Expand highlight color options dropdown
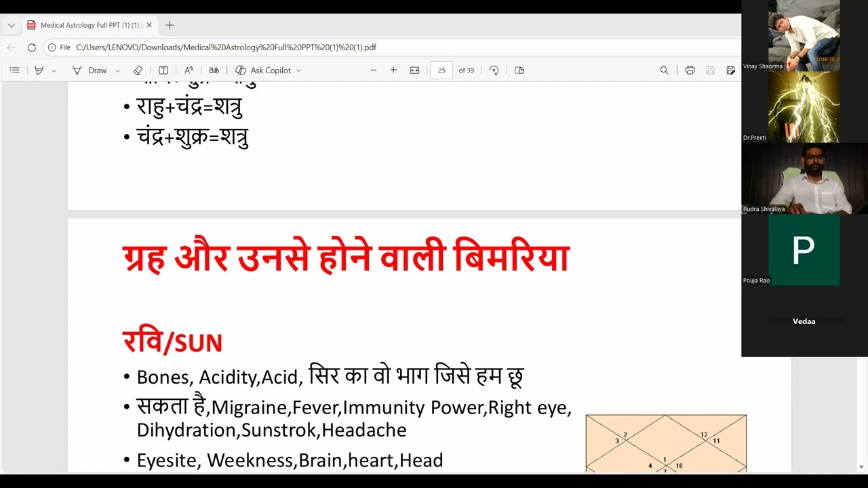Image resolution: width=868 pixels, height=488 pixels. (54, 70)
